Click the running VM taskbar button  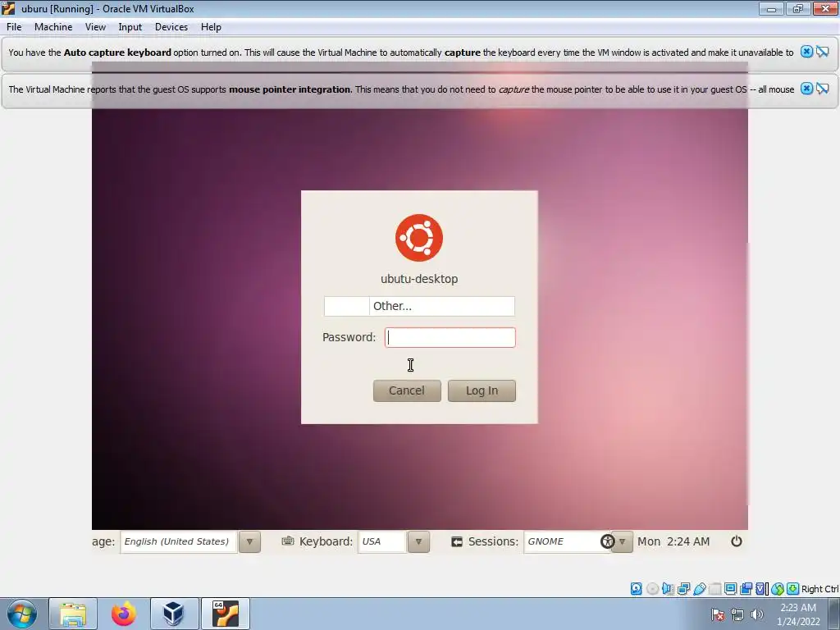click(x=225, y=614)
